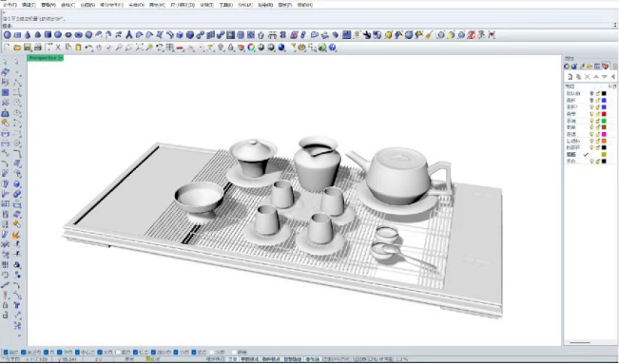
Task: Click the Print icon in toolbar
Action: point(37,48)
